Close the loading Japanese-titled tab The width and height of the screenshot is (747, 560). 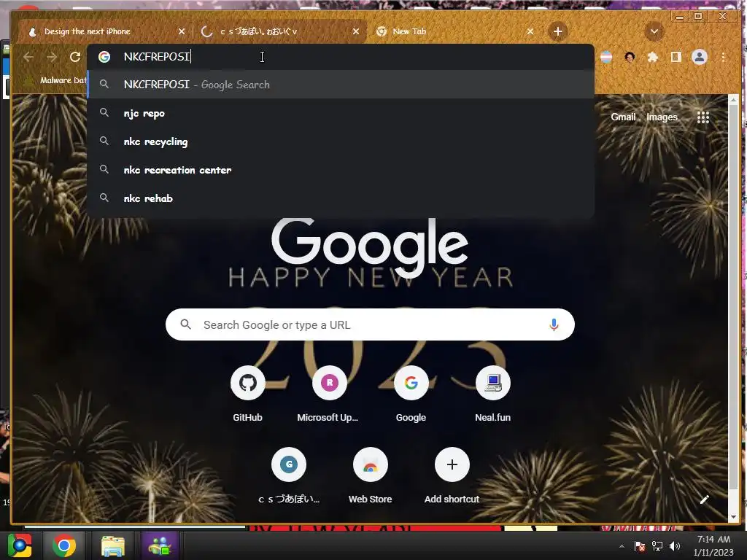[356, 31]
